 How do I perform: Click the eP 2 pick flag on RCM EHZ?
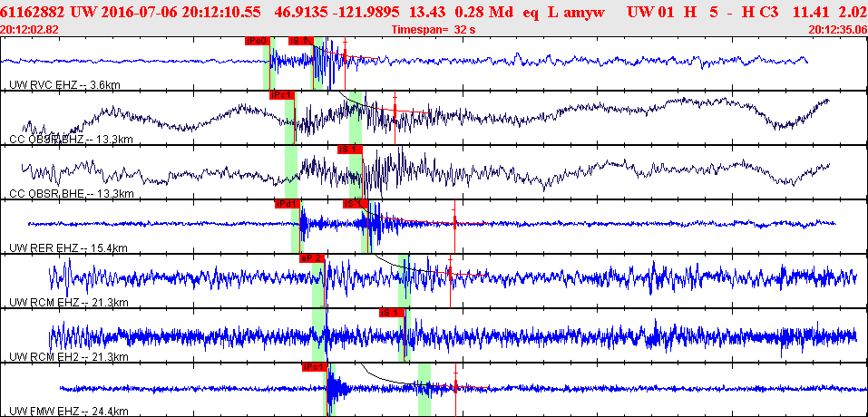312,258
